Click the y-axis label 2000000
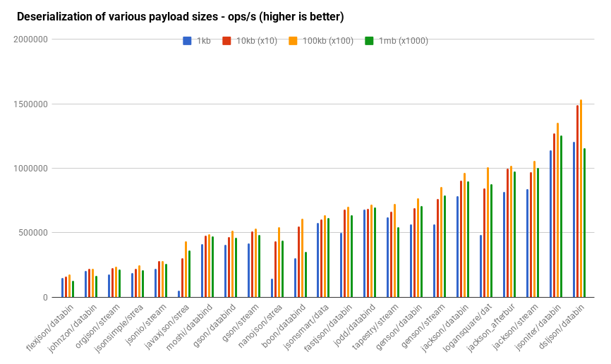Screen dimensions: 611x364 30,40
